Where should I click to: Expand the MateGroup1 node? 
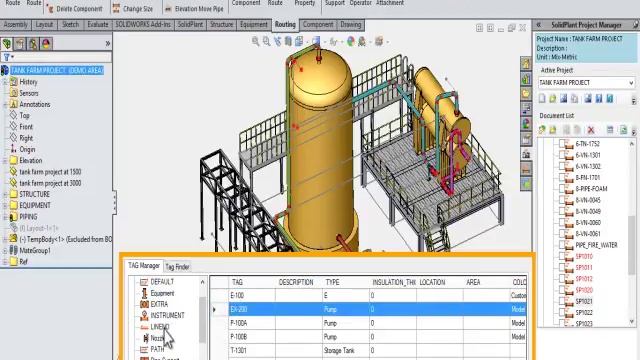coord(5,251)
